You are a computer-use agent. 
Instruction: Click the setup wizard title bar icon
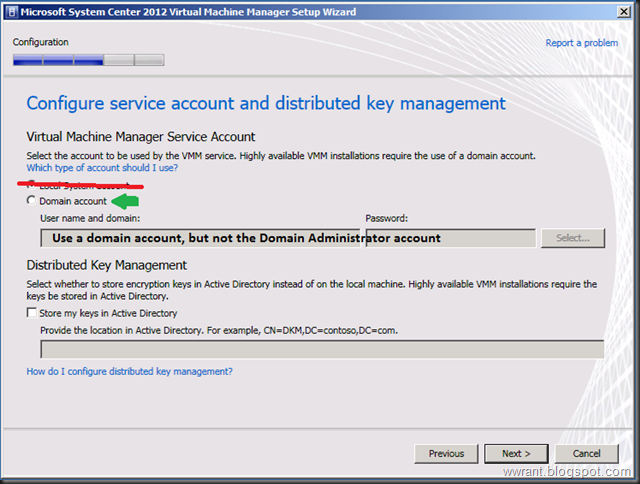tap(11, 11)
